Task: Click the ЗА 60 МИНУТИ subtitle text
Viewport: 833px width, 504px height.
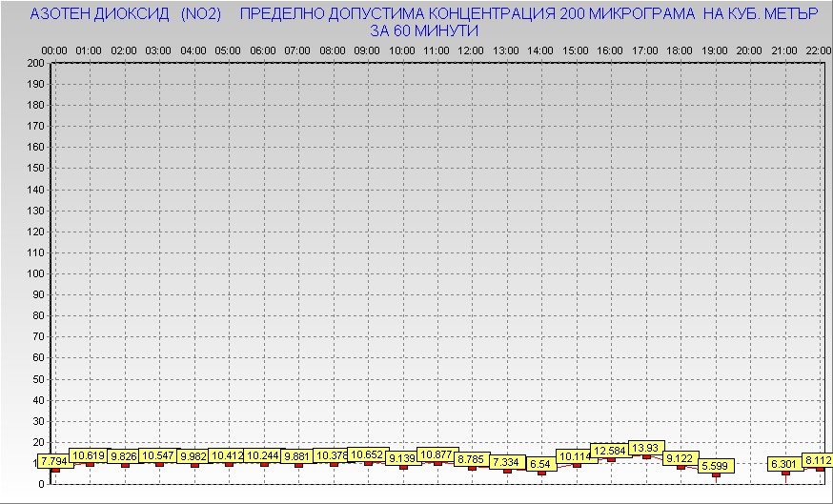Action: [424, 30]
